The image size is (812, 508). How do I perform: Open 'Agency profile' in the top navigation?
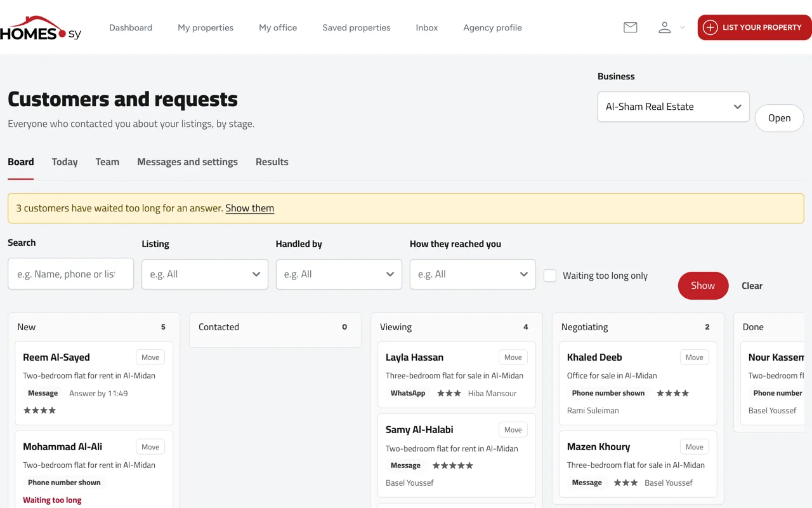point(492,28)
